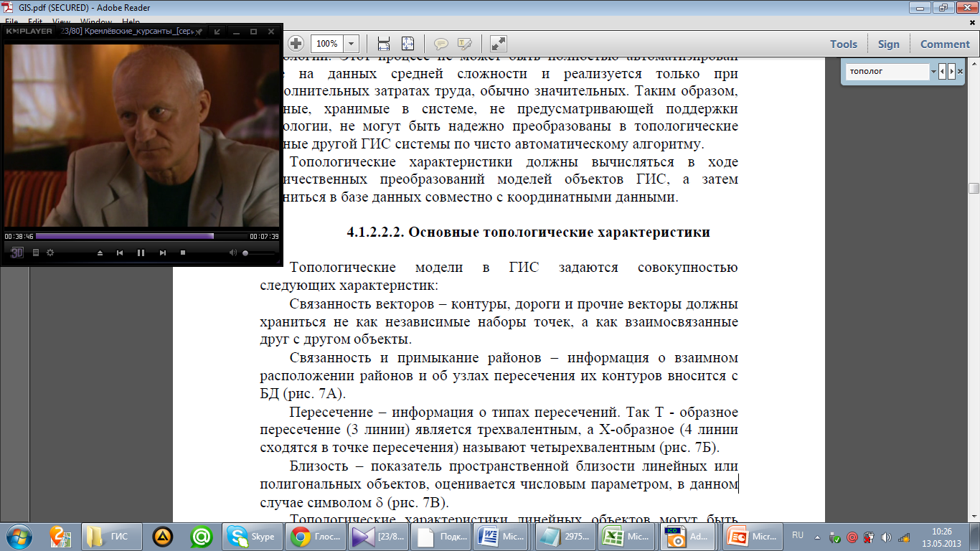Switch to the Ad... ICO taskbar button

tap(690, 537)
